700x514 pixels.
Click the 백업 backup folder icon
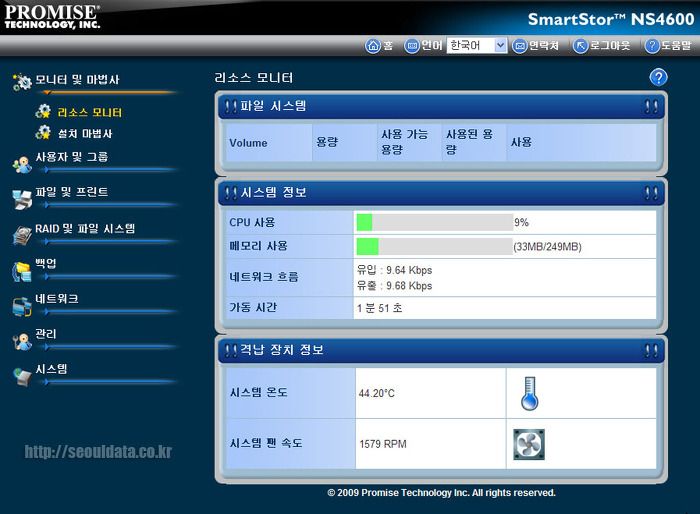(x=22, y=272)
